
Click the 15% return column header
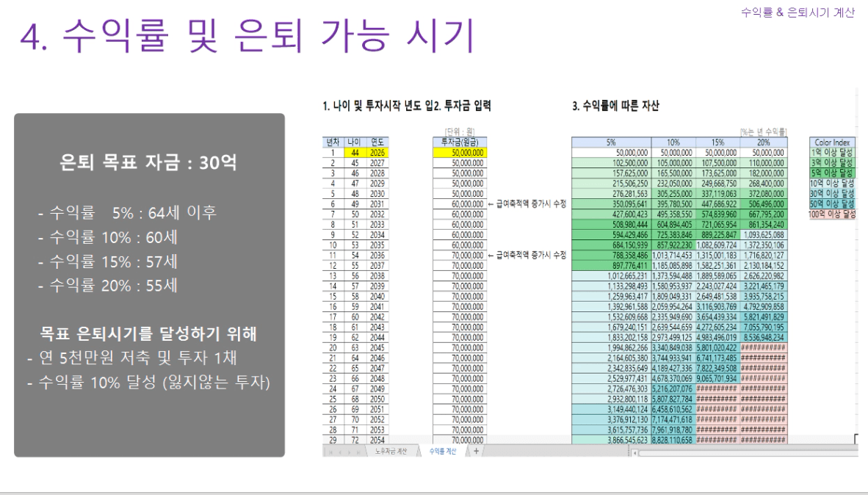[x=717, y=142]
